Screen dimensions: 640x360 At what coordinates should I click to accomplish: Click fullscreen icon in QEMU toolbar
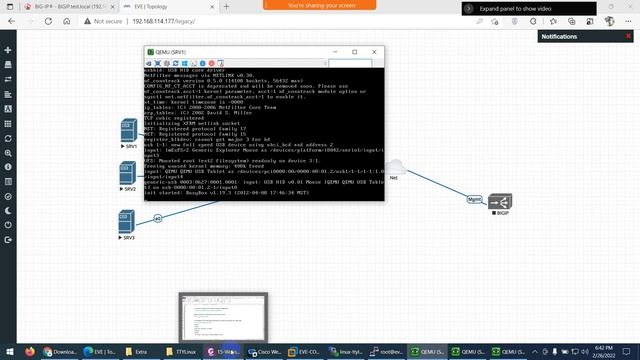click(x=158, y=63)
